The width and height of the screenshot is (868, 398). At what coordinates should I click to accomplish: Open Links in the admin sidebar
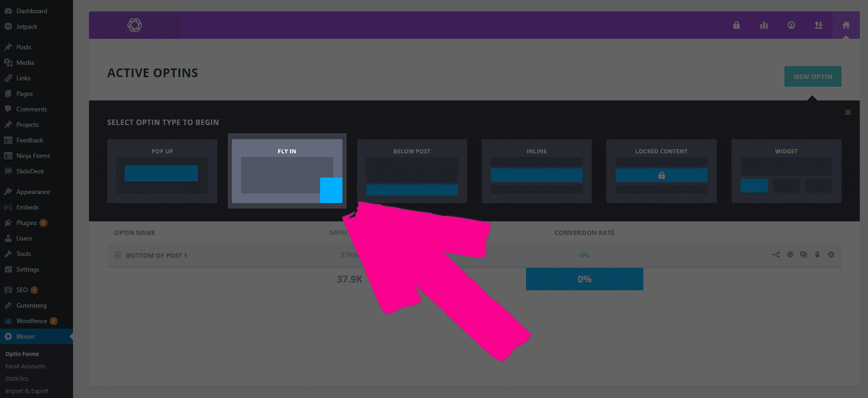(x=37, y=78)
